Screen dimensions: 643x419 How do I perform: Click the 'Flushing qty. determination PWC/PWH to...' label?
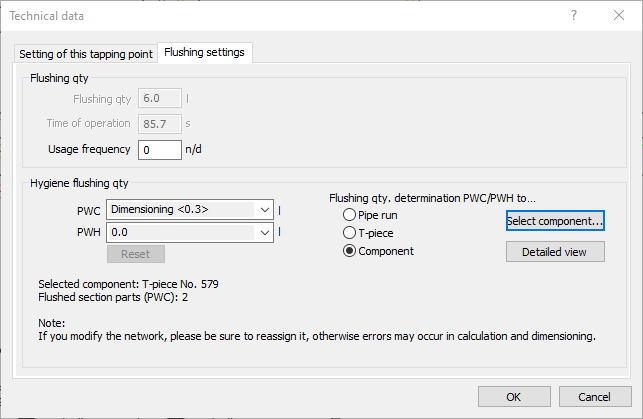pos(432,198)
